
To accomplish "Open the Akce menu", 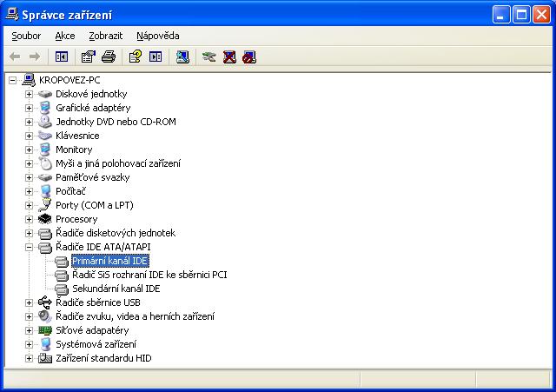I will tap(65, 36).
